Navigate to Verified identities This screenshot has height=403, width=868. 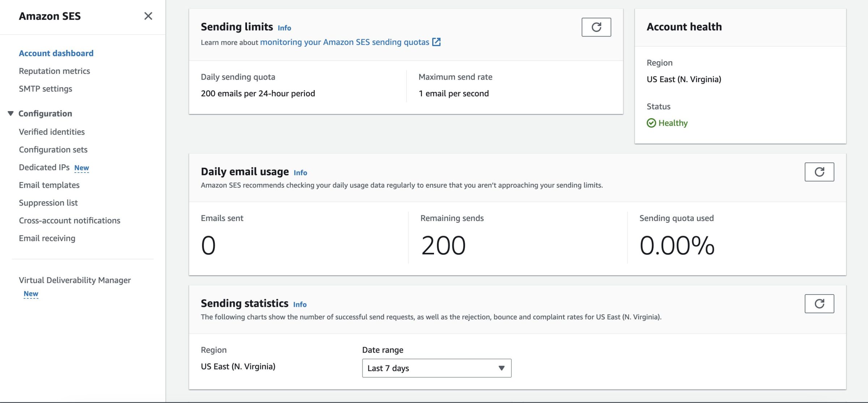(x=52, y=132)
